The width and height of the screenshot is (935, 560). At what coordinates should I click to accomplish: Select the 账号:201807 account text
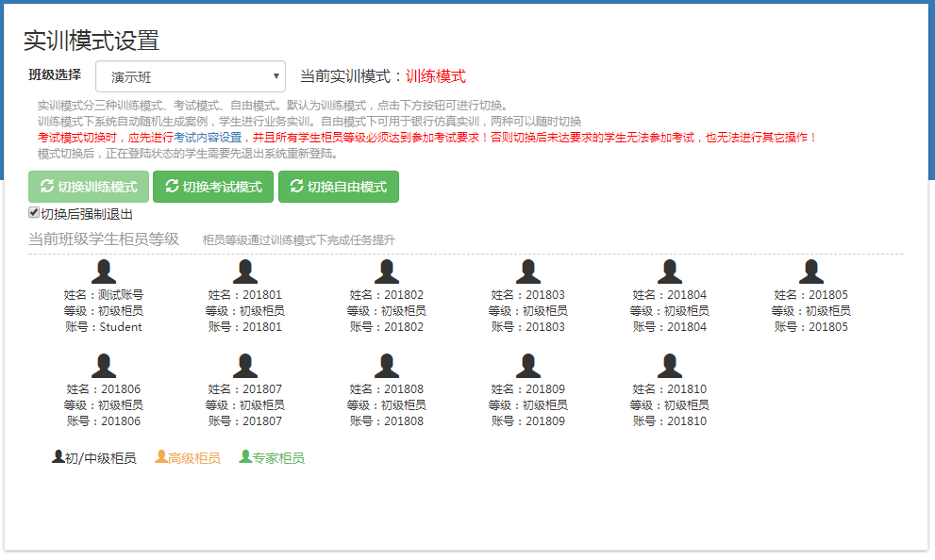coord(245,421)
